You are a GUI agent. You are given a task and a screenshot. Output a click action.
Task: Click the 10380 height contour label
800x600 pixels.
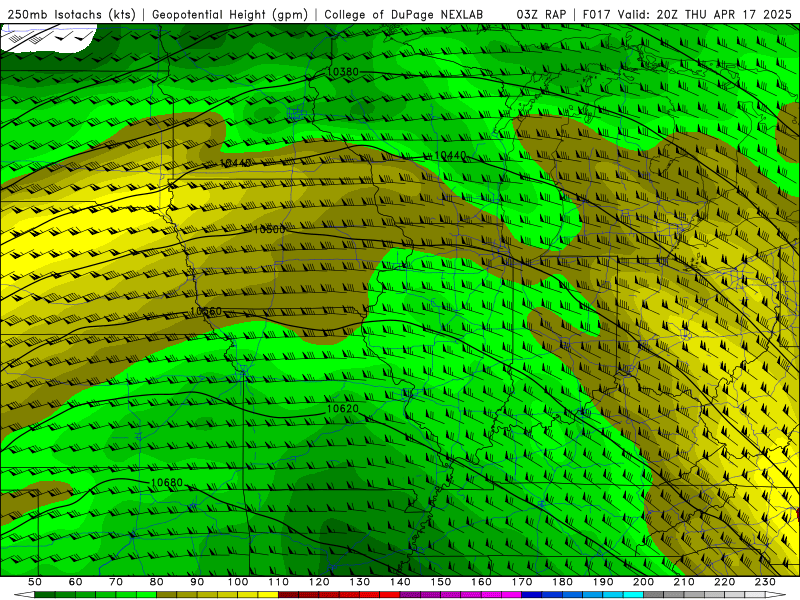coord(342,72)
